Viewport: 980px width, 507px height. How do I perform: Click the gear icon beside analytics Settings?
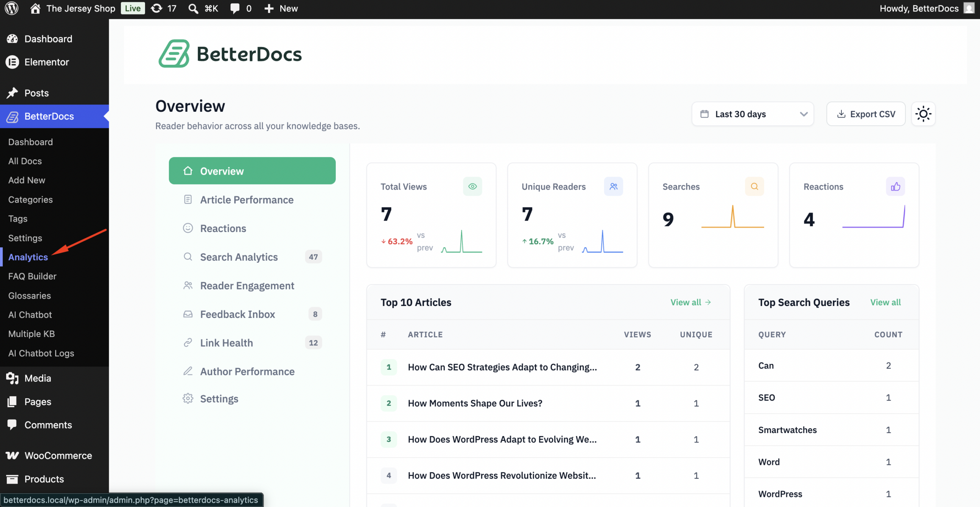188,399
